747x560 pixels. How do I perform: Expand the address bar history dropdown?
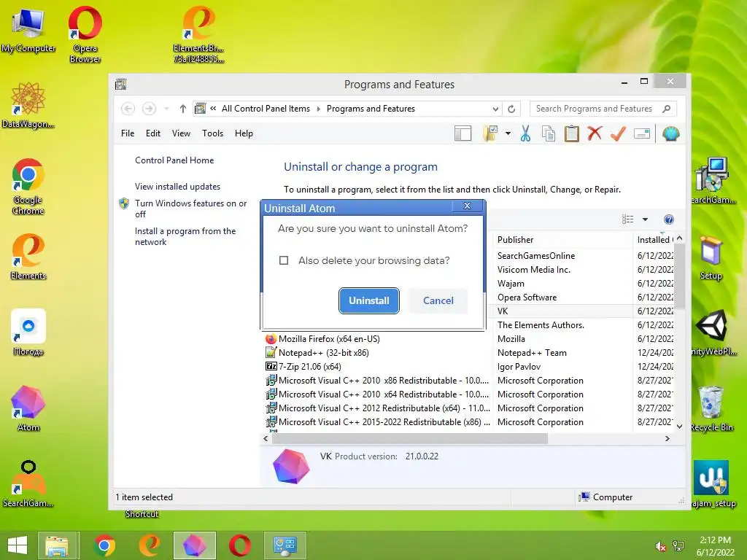point(495,109)
